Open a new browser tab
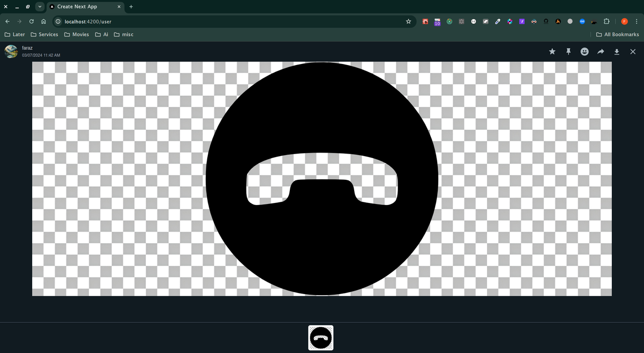This screenshot has width=644, height=353. 131,7
